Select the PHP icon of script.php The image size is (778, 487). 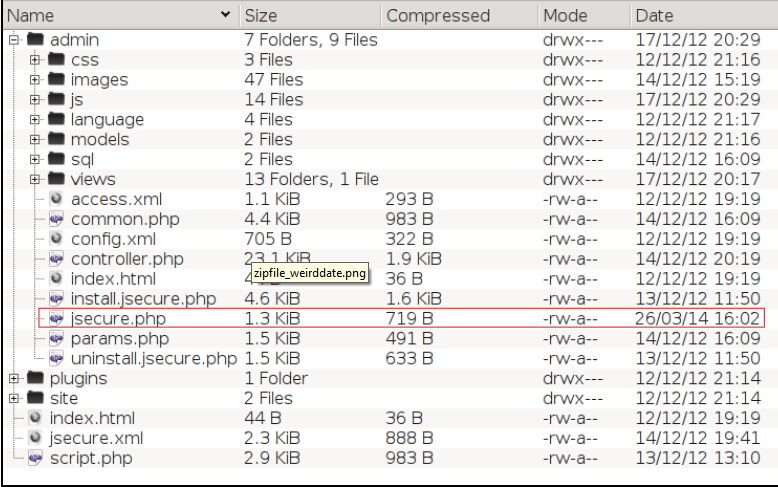[x=35, y=458]
